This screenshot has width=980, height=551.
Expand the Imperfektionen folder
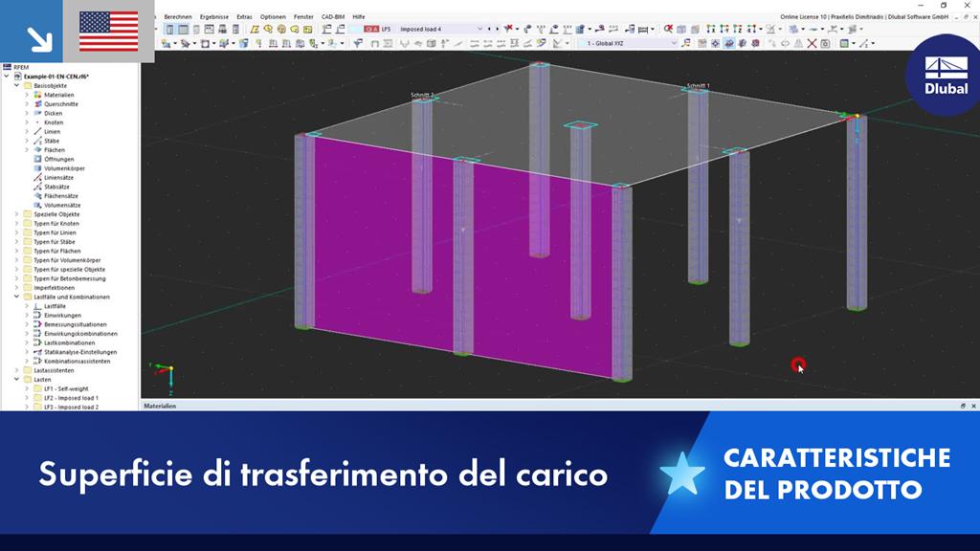17,287
